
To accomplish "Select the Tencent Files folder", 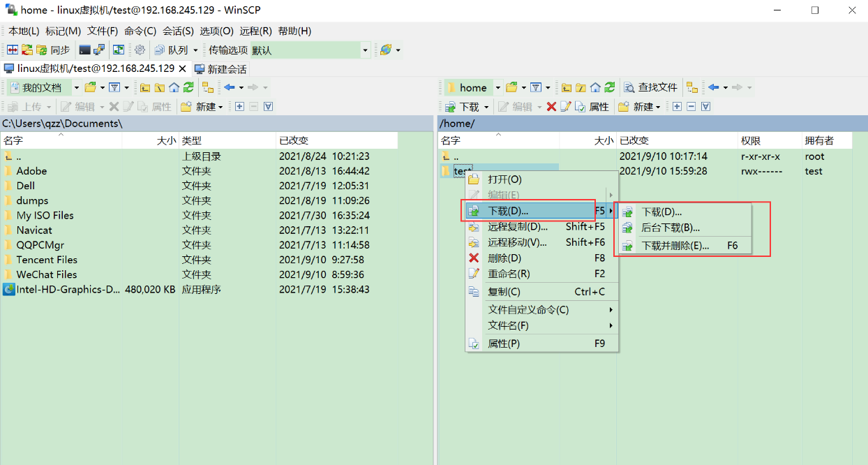I will pyautogui.click(x=47, y=260).
